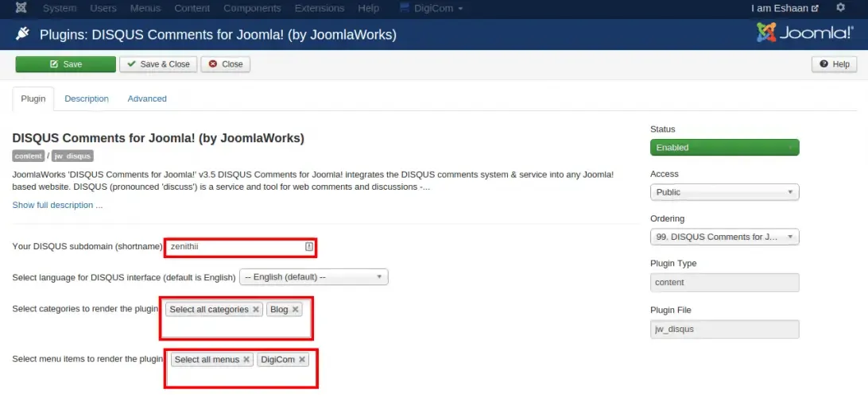This screenshot has width=868, height=397.
Task: Switch to the Description tab
Action: pos(87,99)
